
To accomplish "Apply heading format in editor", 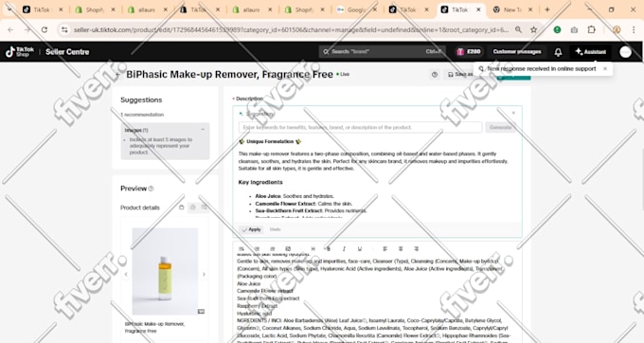I will (313, 249).
